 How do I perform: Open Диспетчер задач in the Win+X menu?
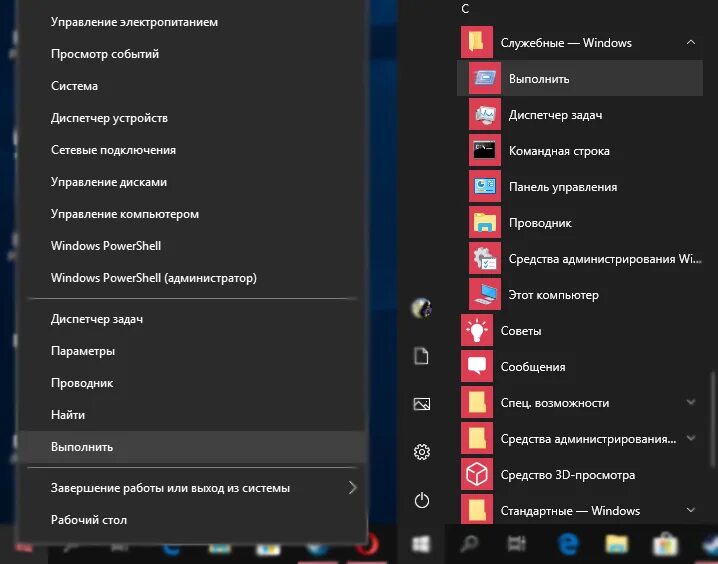point(97,319)
